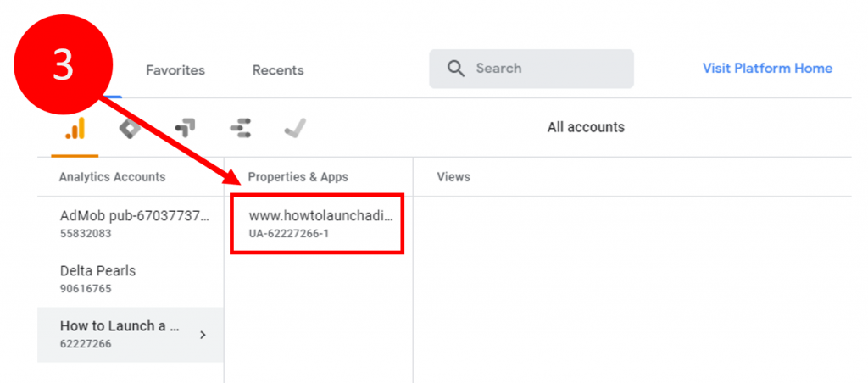Image resolution: width=868 pixels, height=383 pixels.
Task: Click account ID 62227266
Action: click(x=86, y=344)
